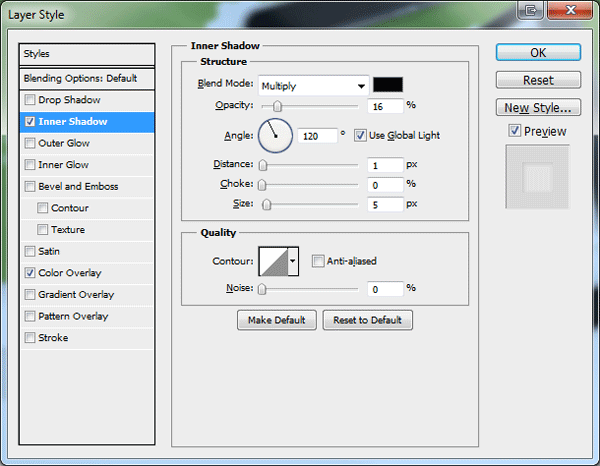This screenshot has width=600, height=466.
Task: Select the Inner Shadow label row
Action: [73, 122]
